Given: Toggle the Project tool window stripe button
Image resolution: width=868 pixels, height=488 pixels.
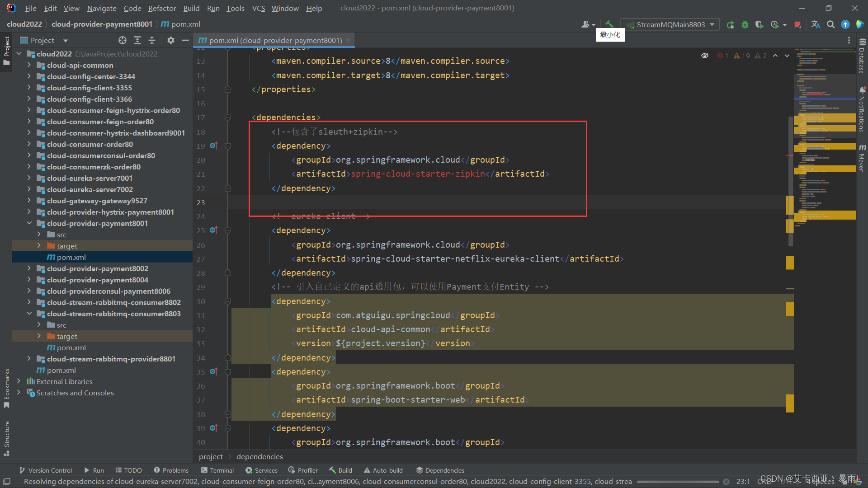Looking at the screenshot, I should (x=6, y=51).
